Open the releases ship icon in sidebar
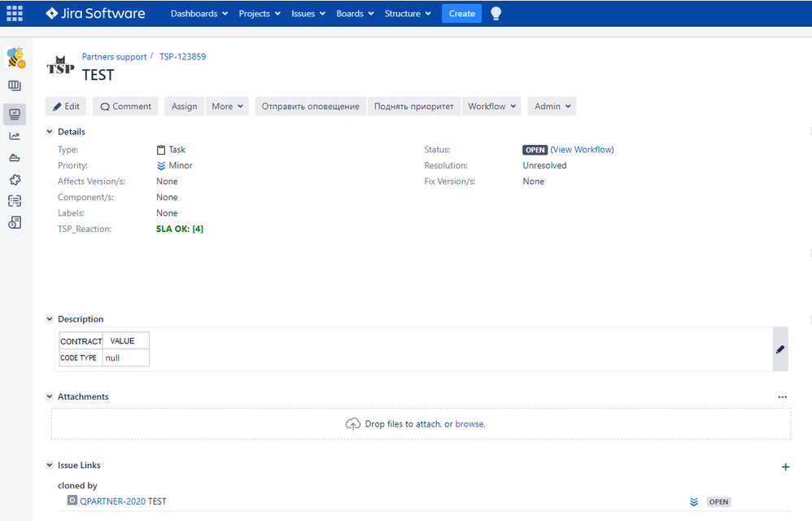Screen dimensions: 812x521 tap(15, 158)
